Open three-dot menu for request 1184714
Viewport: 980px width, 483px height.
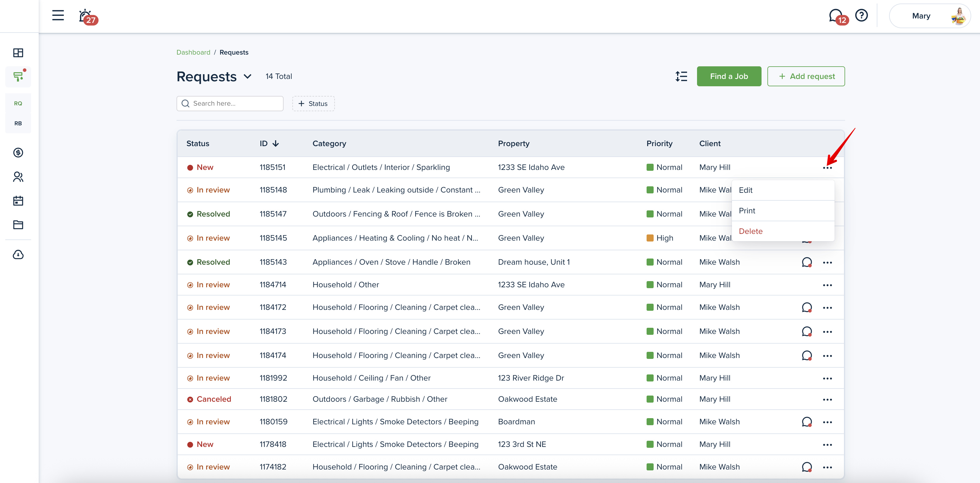[827, 285]
